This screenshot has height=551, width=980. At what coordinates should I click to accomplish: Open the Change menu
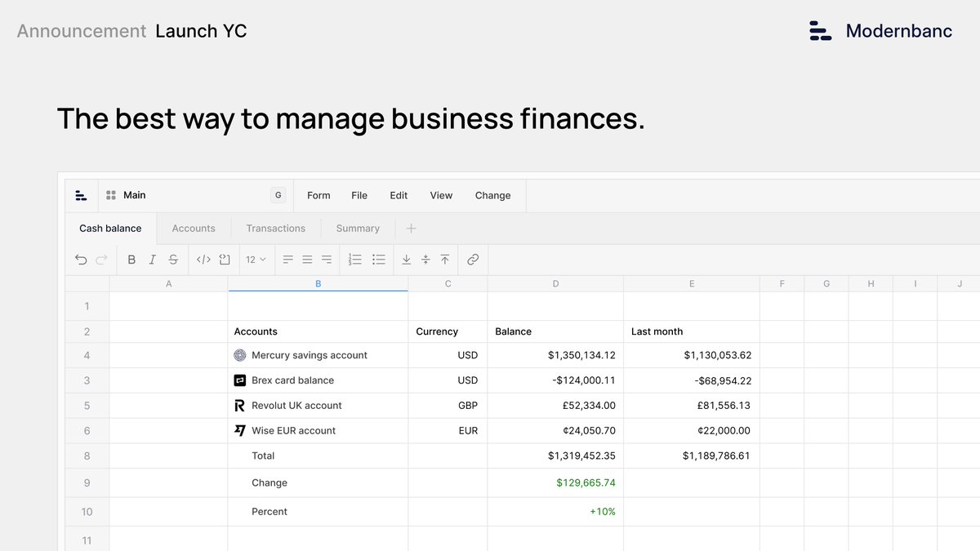point(492,196)
